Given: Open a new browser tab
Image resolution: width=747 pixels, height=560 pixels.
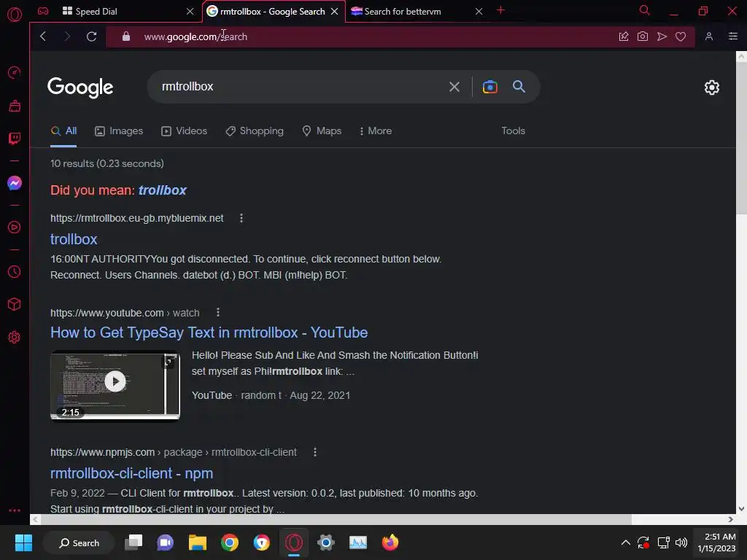Looking at the screenshot, I should [x=500, y=10].
